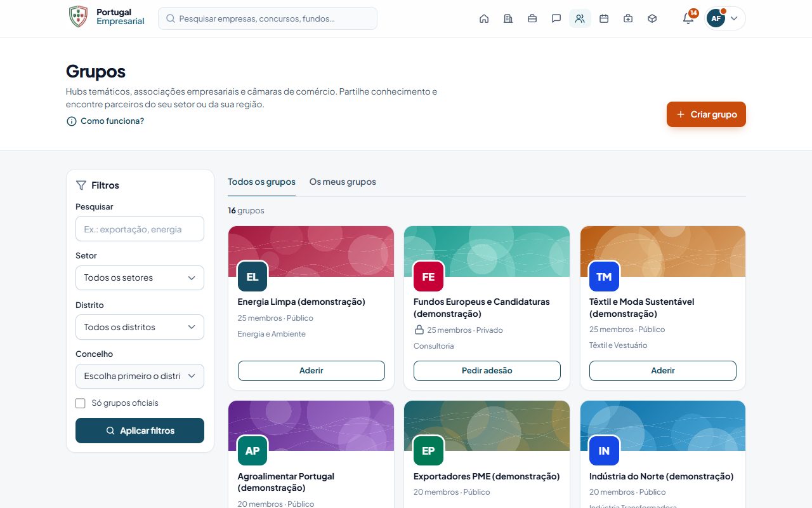Expand the Distrito dropdown
Screen dimensions: 812x508
click(x=140, y=327)
